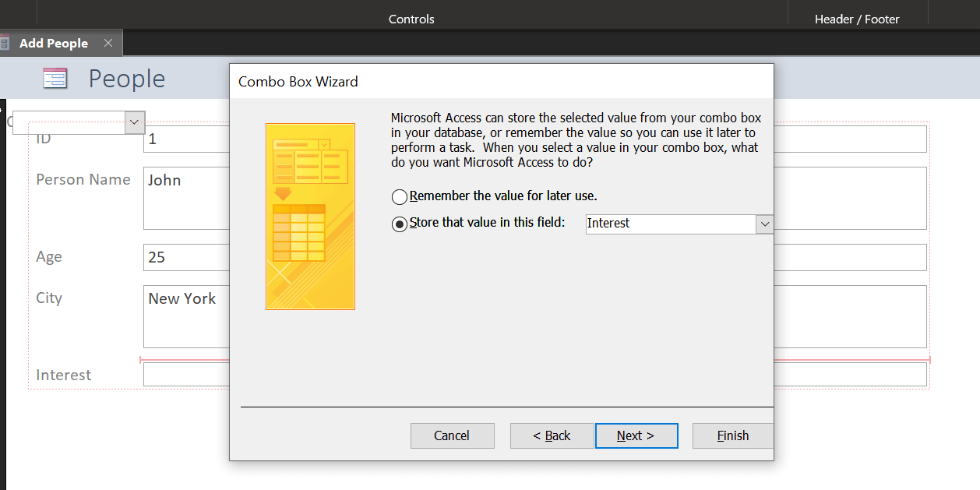Viewport: 980px width, 490px height.
Task: Click the Age field showing 25
Action: [186, 257]
